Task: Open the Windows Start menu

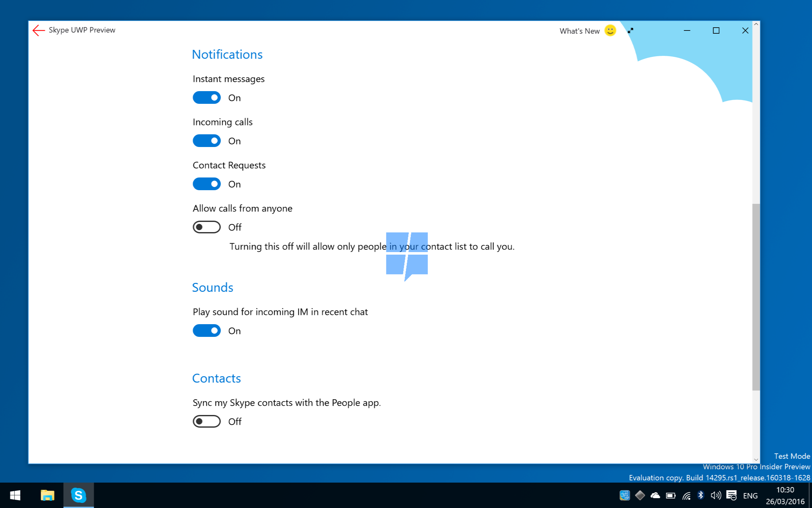Action: 15,495
